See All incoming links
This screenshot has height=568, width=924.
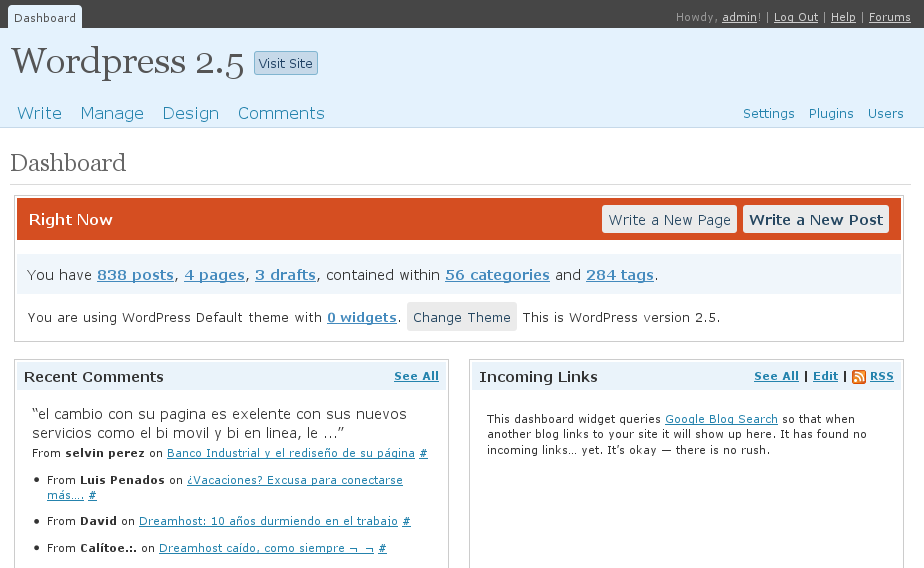[x=776, y=376]
